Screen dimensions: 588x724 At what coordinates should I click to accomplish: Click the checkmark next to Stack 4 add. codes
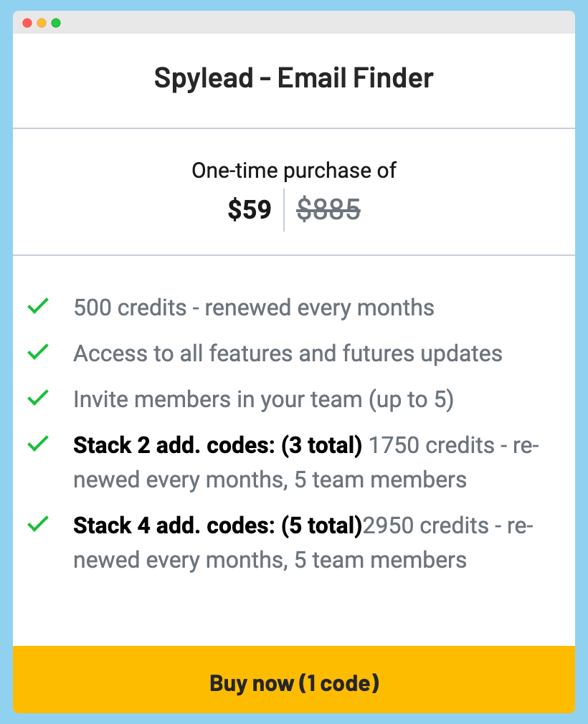[38, 523]
